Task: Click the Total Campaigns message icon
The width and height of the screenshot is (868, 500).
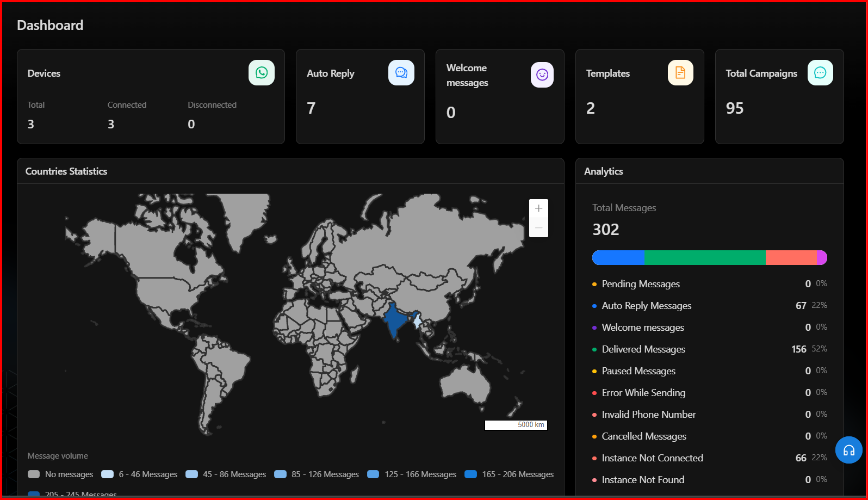Action: pos(820,73)
